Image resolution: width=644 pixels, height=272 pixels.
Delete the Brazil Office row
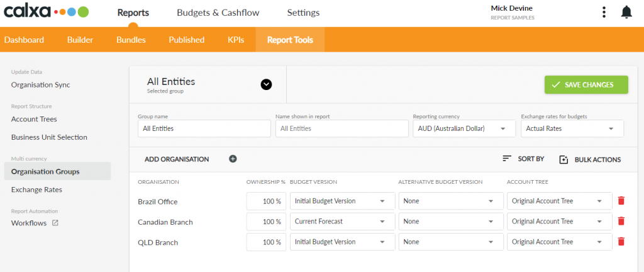621,201
